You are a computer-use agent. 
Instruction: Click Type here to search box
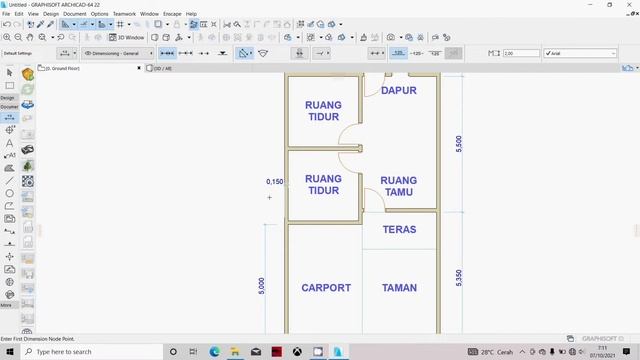tap(92, 352)
